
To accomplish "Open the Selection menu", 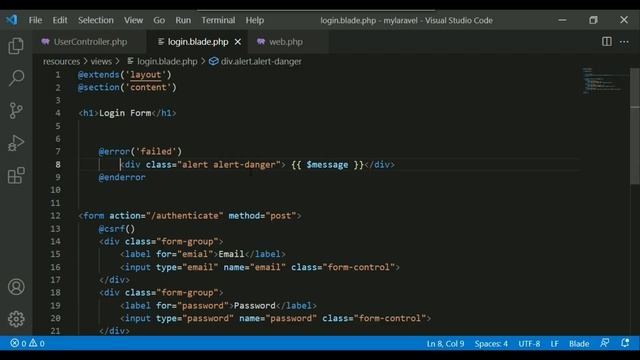I will (x=96, y=20).
